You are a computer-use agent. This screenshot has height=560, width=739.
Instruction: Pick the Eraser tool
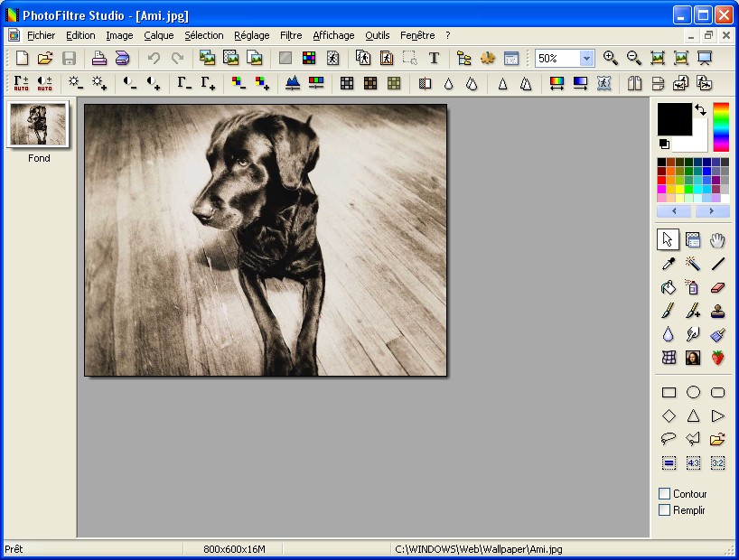click(x=718, y=287)
